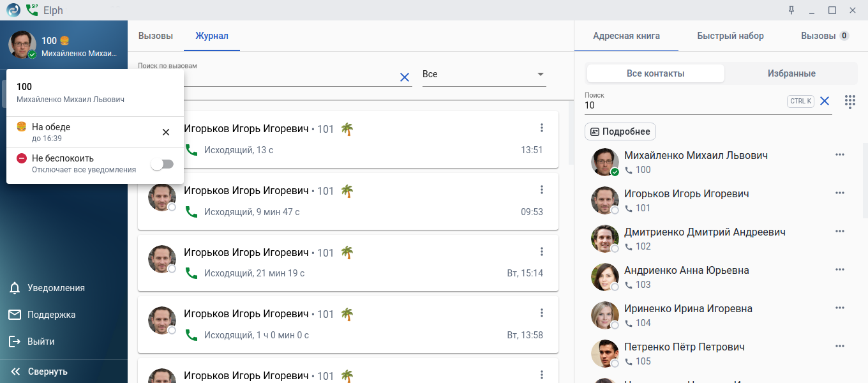This screenshot has width=868, height=383.
Task: Open the "Все" call type dropdown
Action: point(484,74)
